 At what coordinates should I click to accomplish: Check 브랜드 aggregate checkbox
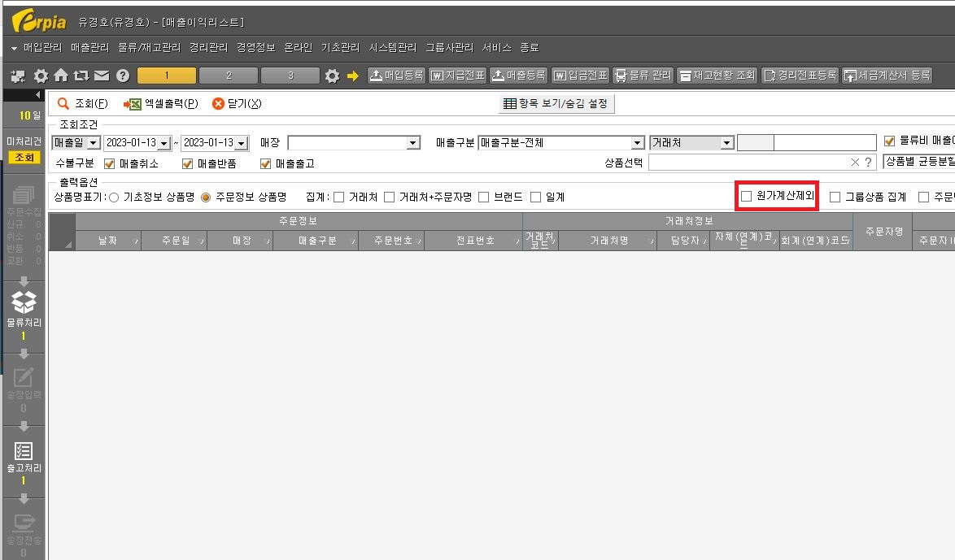(x=484, y=198)
